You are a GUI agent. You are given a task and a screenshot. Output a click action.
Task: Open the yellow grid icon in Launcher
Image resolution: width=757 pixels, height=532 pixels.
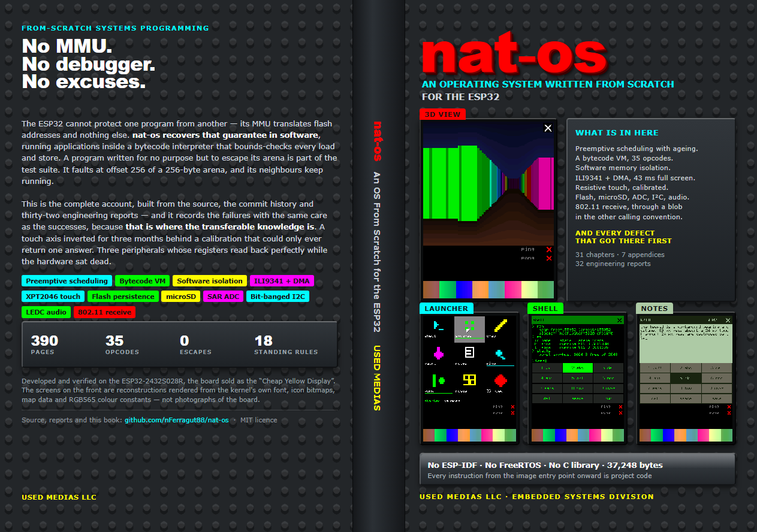469,380
